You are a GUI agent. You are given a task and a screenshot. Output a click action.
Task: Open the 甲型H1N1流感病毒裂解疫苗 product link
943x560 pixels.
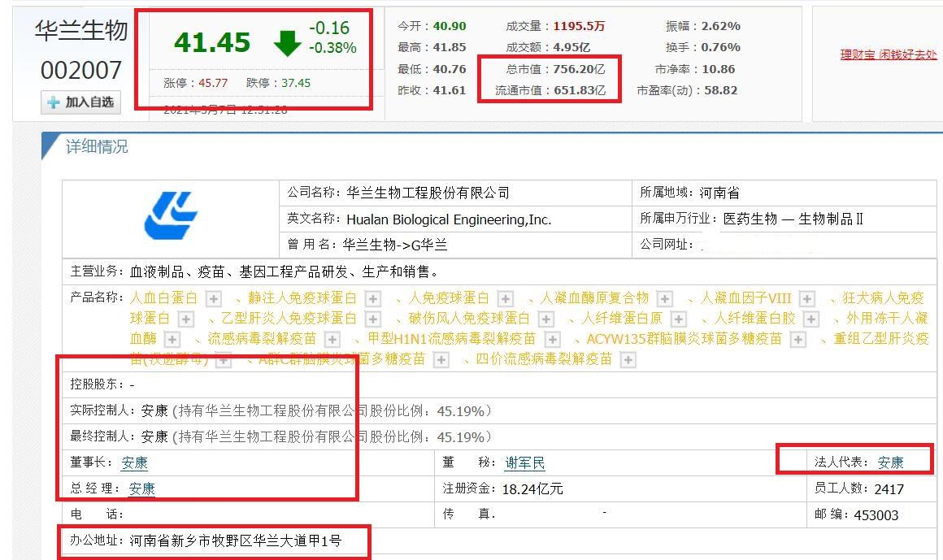pyautogui.click(x=452, y=339)
